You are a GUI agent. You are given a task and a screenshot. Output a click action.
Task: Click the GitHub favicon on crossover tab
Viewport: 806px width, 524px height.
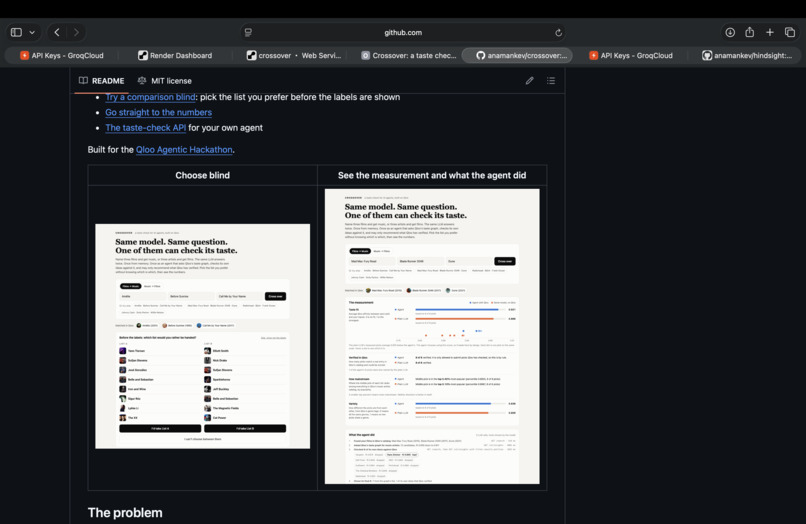click(x=481, y=56)
